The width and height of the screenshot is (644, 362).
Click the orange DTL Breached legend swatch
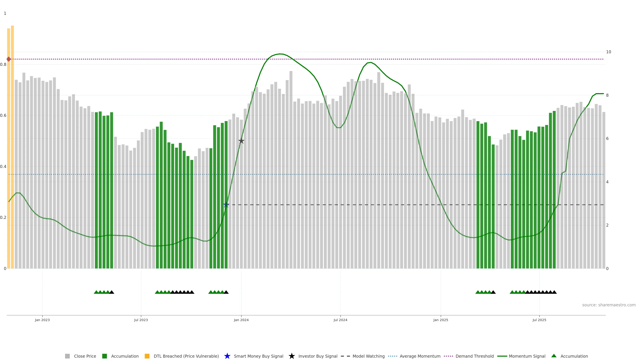(147, 356)
